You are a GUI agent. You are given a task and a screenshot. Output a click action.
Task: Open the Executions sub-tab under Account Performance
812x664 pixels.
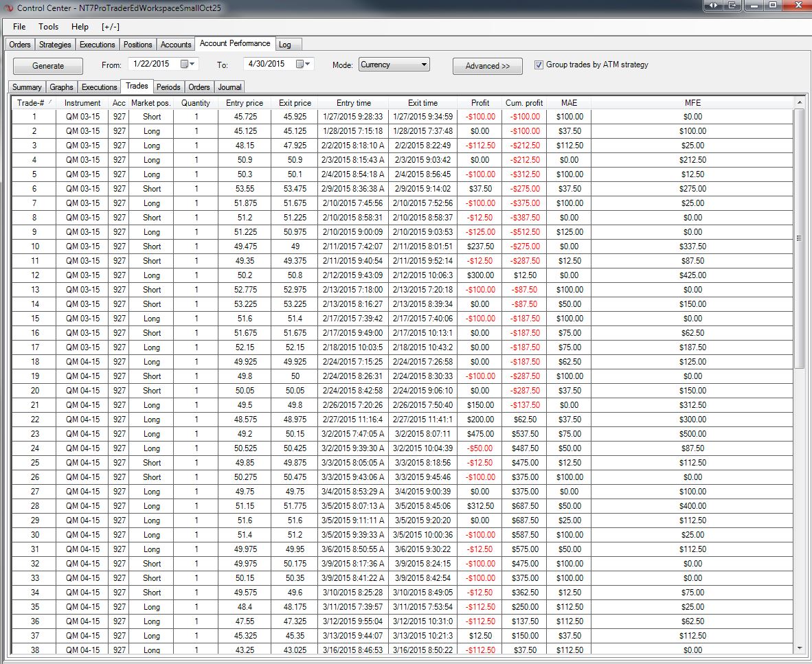coord(99,87)
